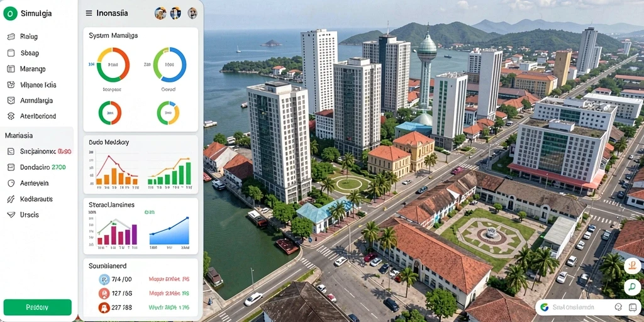Click the Simulgja app name
This screenshot has height=322, width=644.
point(36,13)
